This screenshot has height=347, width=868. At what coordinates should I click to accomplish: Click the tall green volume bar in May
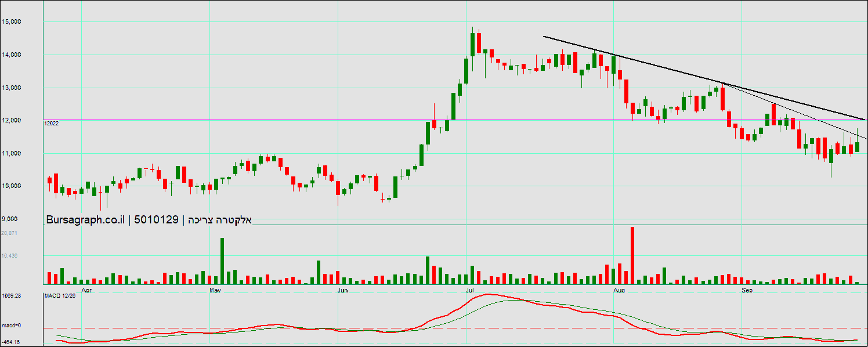222,261
